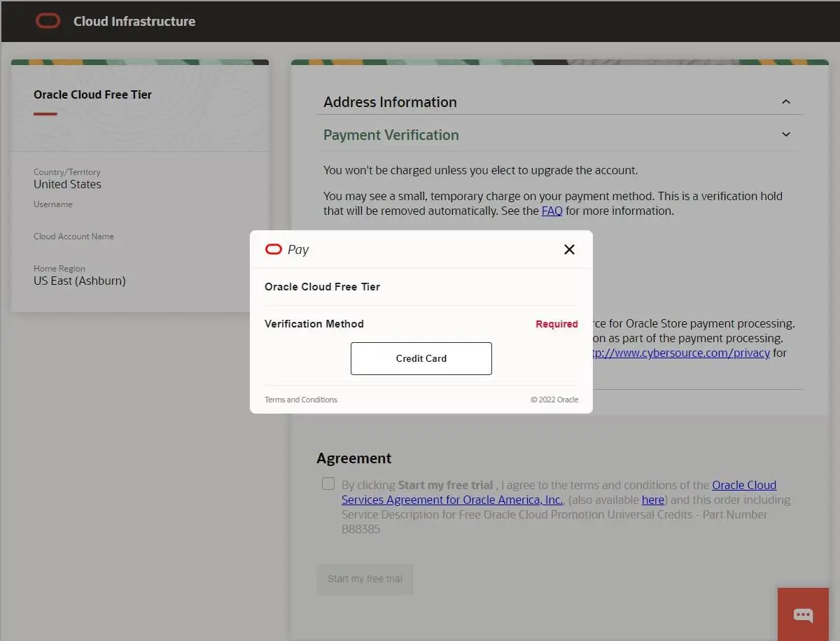Screen dimensions: 840x641
Task: Click the Payment Verification heading
Action: tap(391, 135)
